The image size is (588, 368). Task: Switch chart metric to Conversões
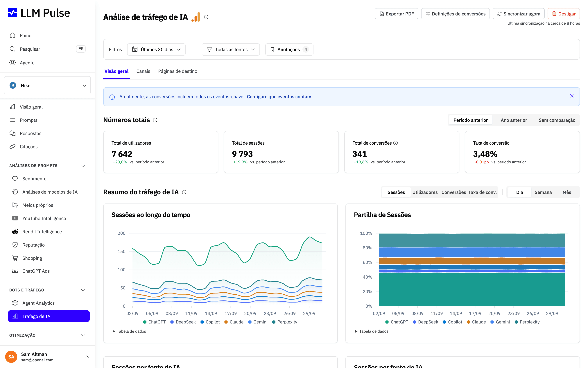point(454,192)
